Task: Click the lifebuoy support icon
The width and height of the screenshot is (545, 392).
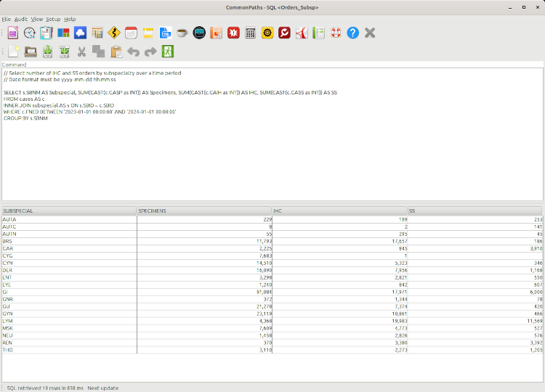Action: point(335,33)
